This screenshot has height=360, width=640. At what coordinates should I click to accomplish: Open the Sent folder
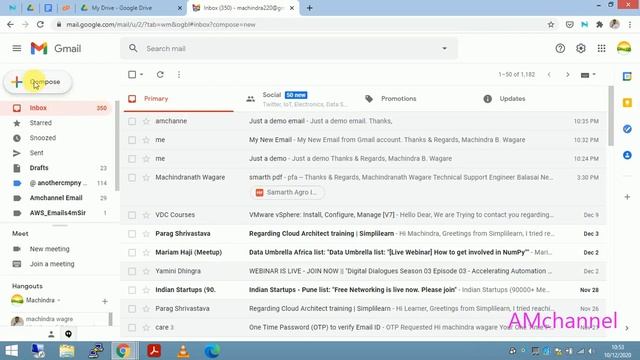click(36, 153)
